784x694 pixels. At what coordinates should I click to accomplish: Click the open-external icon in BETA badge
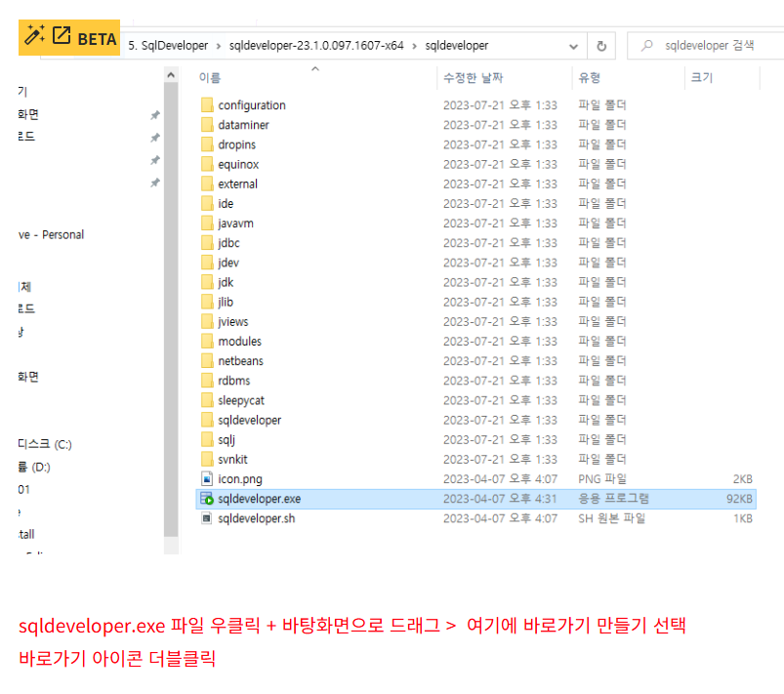coord(62,35)
